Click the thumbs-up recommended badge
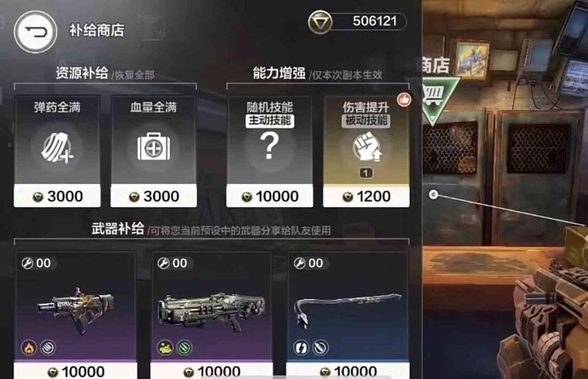This screenshot has height=379, width=588. 404,100
